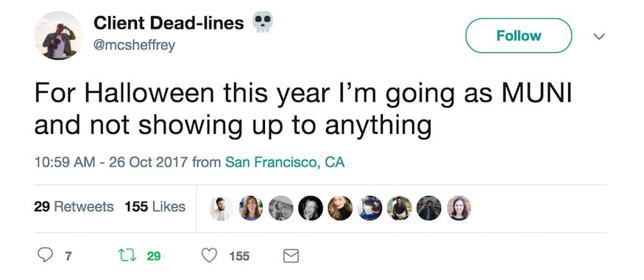
Task: Open the author's profile picture
Action: 58,35
